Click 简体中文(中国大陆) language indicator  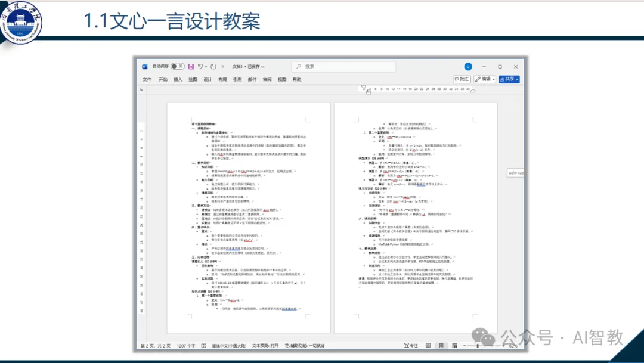click(229, 346)
